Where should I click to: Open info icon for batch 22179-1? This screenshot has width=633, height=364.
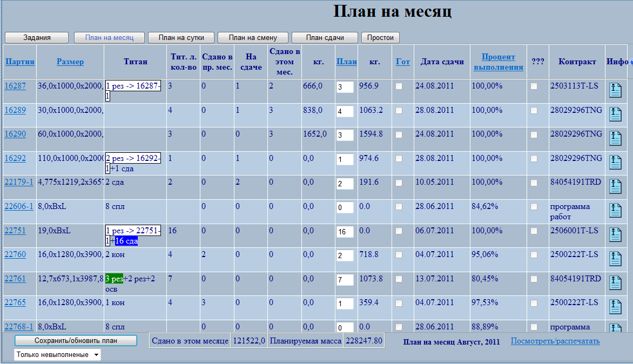(x=615, y=186)
